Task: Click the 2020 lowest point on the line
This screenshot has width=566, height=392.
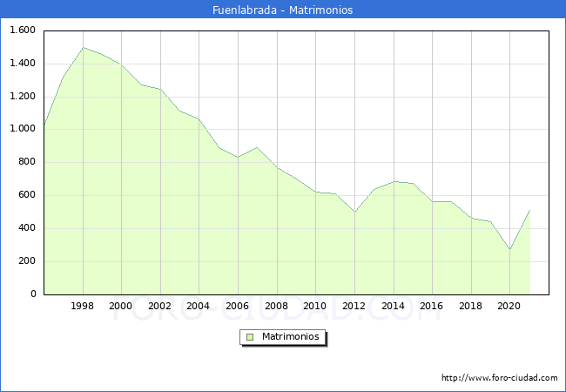Action: coord(509,249)
